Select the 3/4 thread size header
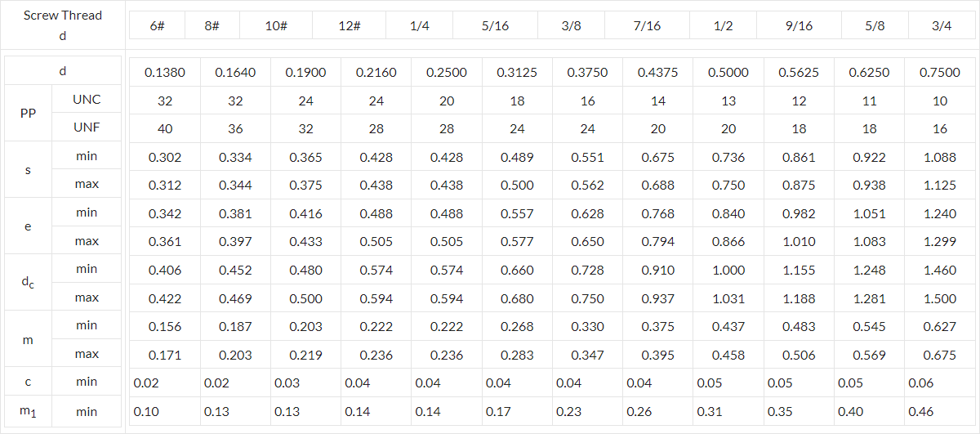The width and height of the screenshot is (980, 434). pyautogui.click(x=942, y=25)
